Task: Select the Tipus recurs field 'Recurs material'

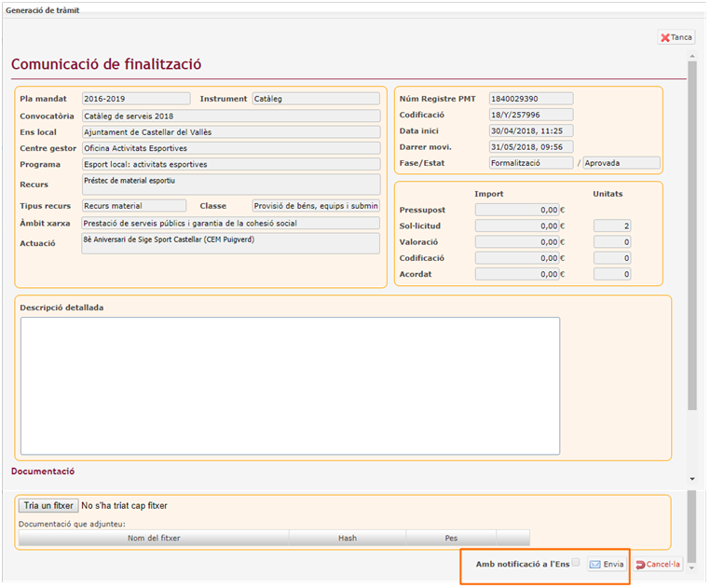Action: (134, 206)
